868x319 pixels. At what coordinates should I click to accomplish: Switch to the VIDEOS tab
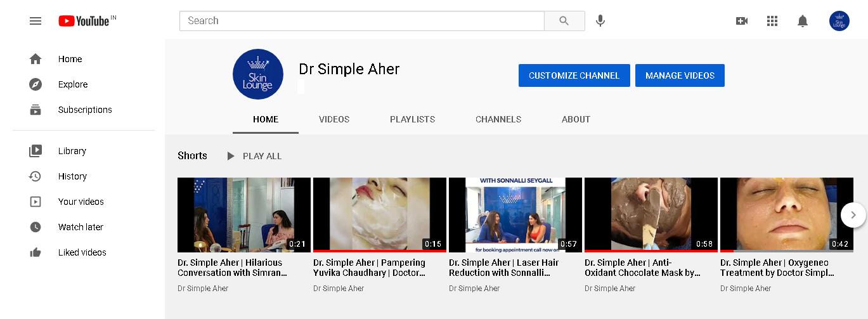click(334, 119)
